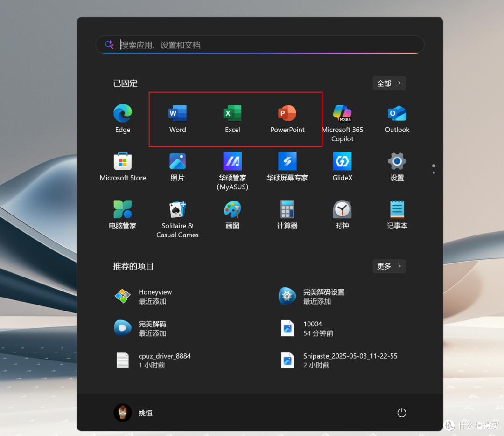Show all apps with 全部 button
This screenshot has height=436, width=504.
389,83
